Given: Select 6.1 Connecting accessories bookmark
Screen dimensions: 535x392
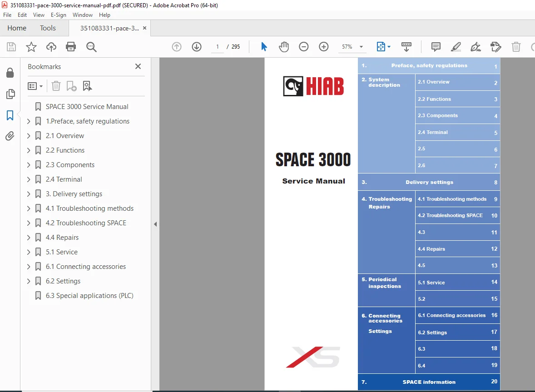Looking at the screenshot, I should click(x=86, y=267).
